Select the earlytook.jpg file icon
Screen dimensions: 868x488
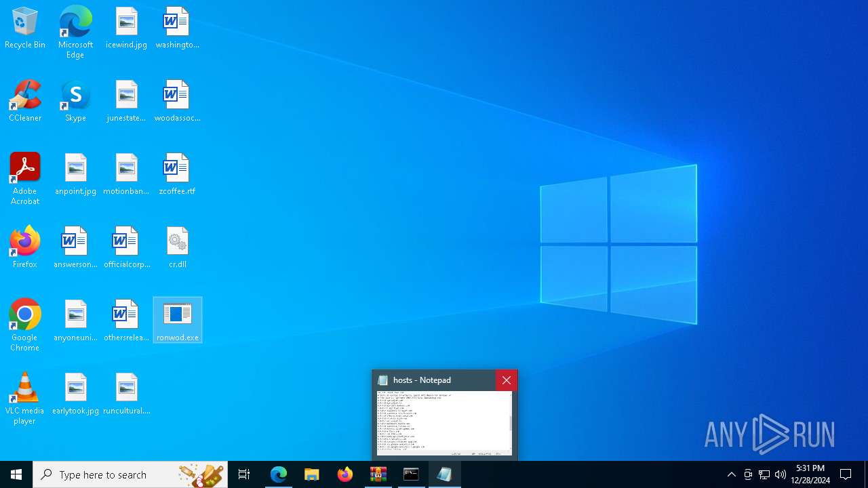[75, 394]
